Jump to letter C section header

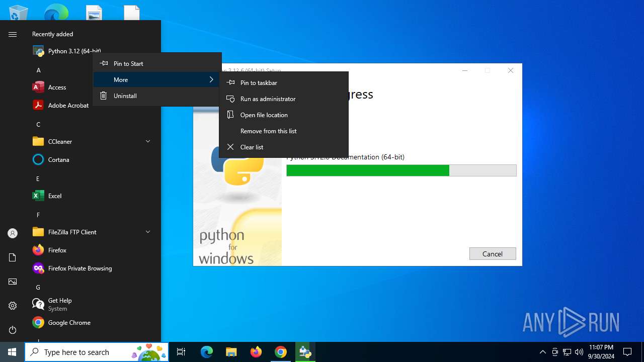(x=38, y=125)
